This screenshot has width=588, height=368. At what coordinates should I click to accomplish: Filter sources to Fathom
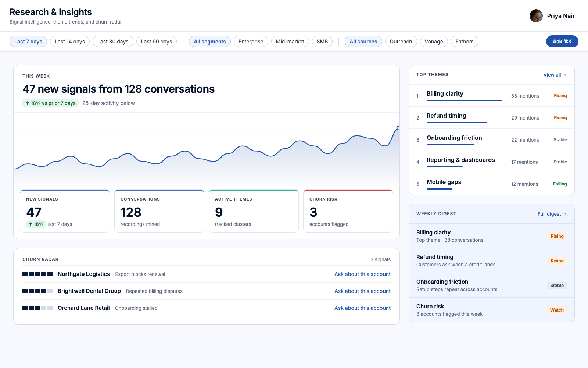click(x=465, y=42)
